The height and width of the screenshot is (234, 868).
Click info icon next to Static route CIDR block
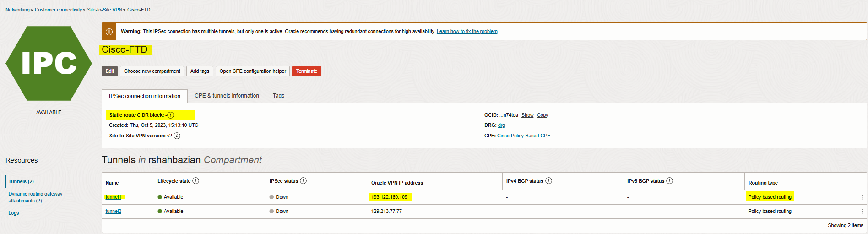pyautogui.click(x=170, y=115)
